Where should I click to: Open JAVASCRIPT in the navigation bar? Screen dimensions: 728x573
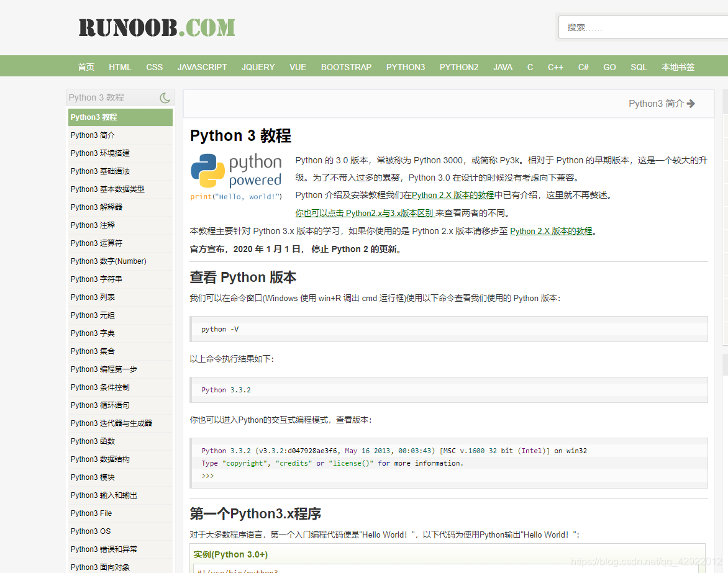(202, 67)
